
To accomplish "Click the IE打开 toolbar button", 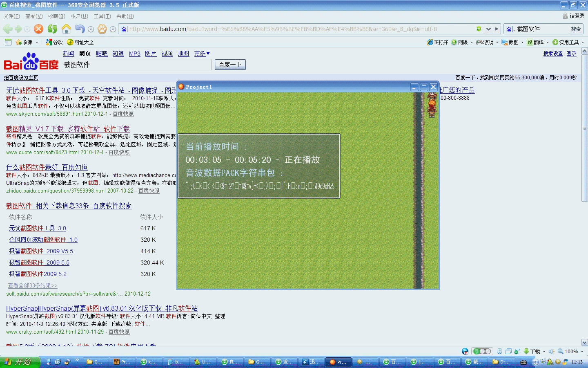I will tap(437, 42).
